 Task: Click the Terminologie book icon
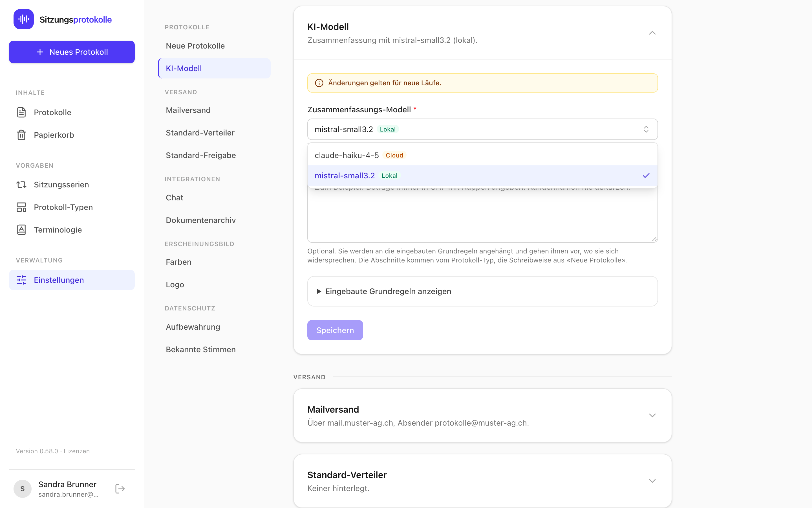tap(21, 229)
